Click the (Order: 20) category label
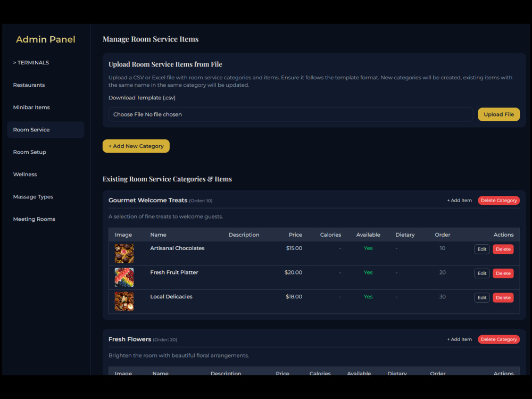Screen dimensions: 532x399 coord(165,339)
